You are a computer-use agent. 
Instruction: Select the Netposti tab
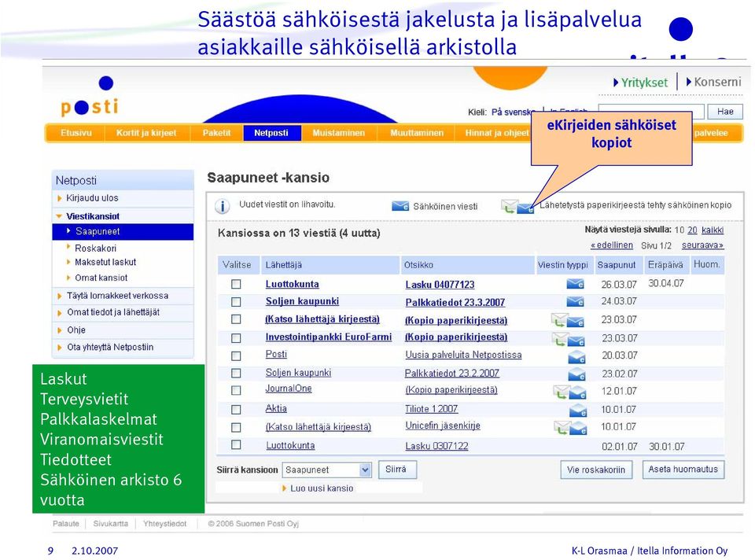[x=271, y=133]
